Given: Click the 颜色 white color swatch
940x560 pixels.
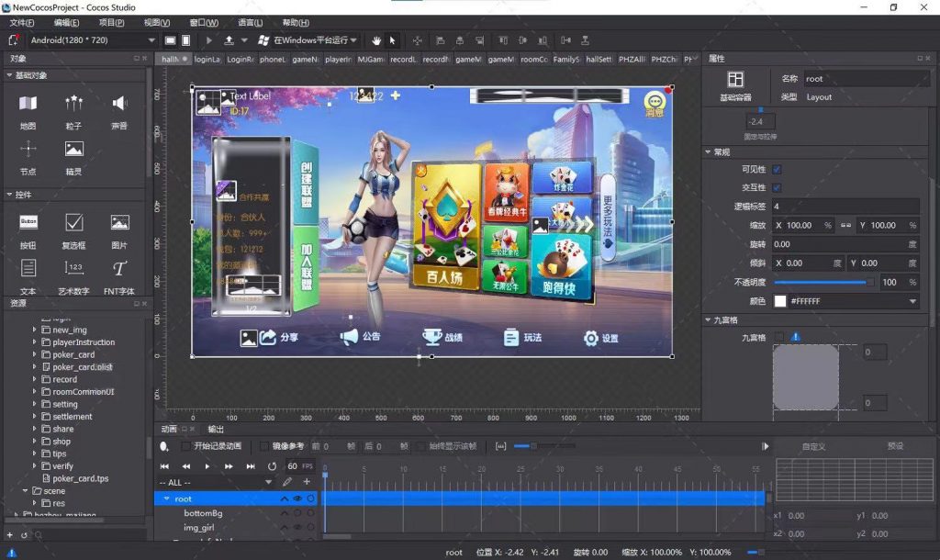Looking at the screenshot, I should click(x=780, y=301).
